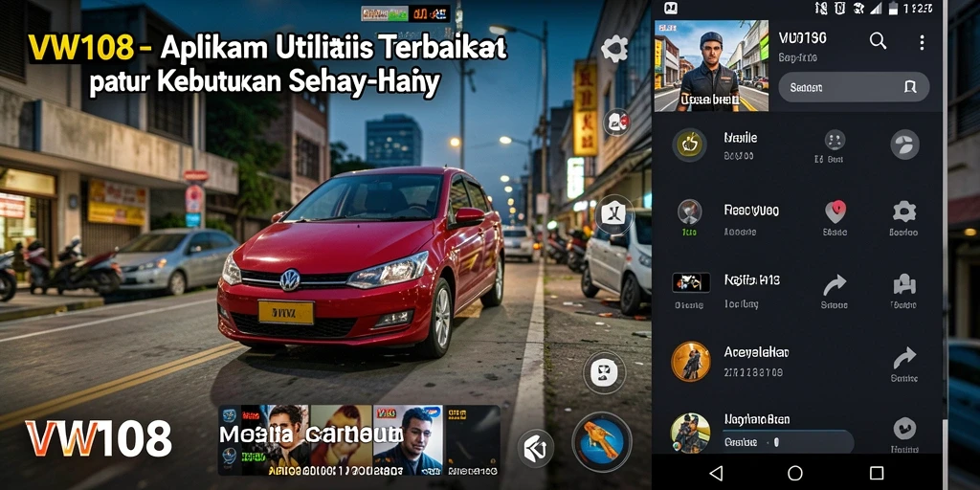Tap the Android home circle
This screenshot has height=490, width=980.
pos(795,473)
